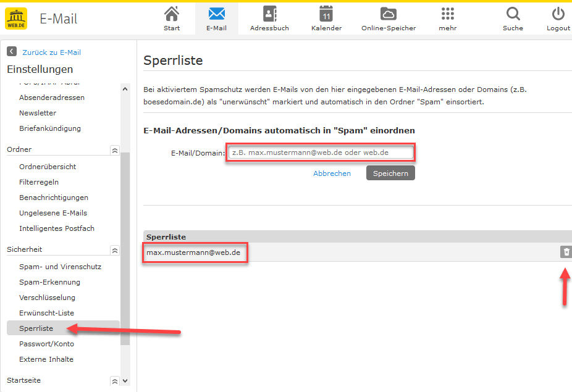Click the sidebar scroll-down arrow
The width and height of the screenshot is (572, 392).
point(125,381)
